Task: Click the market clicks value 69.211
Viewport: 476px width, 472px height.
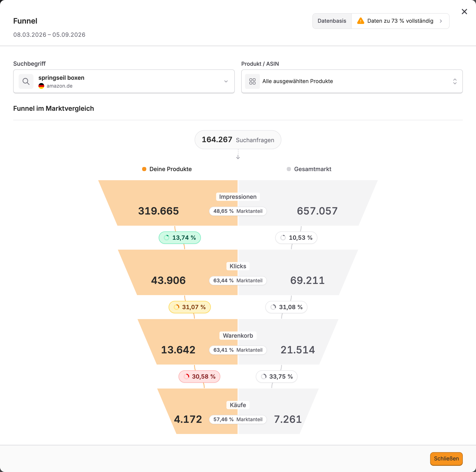Action: click(307, 280)
